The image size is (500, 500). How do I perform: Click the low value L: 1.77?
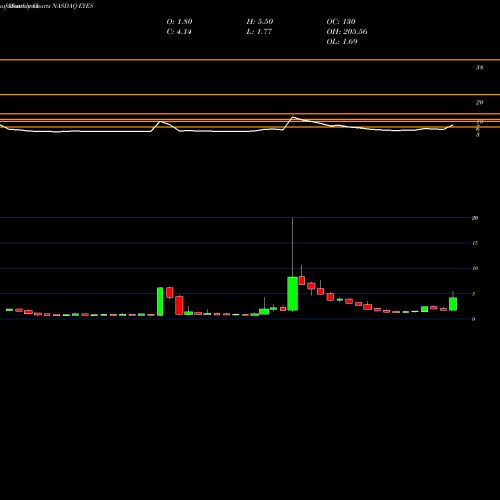(259, 32)
